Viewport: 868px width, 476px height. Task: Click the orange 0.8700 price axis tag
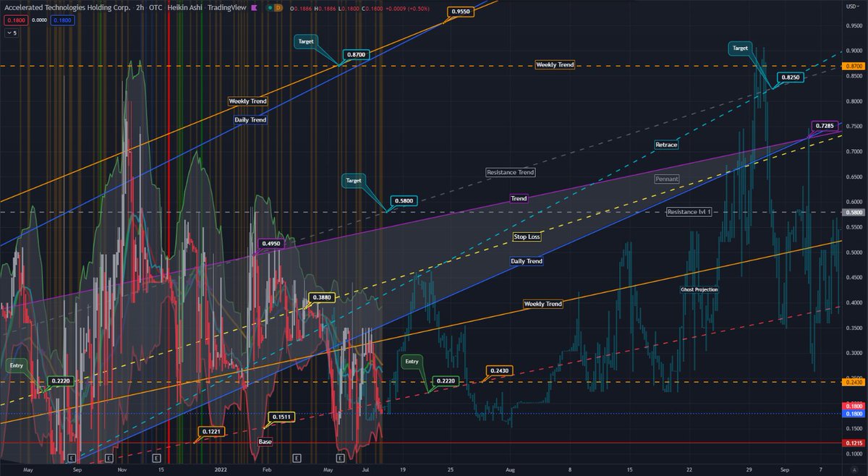[x=854, y=66]
